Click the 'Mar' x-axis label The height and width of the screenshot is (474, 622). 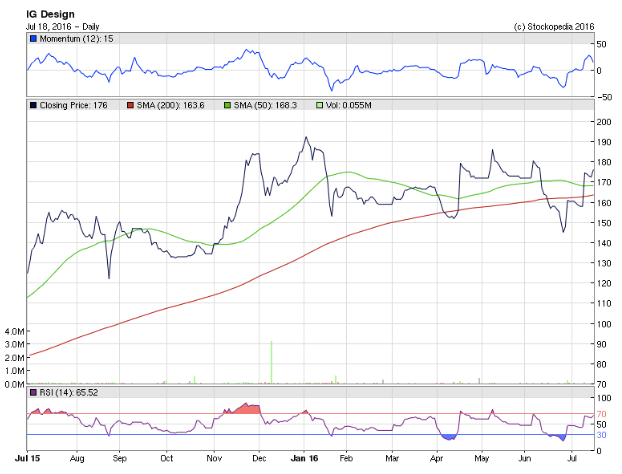coord(392,459)
